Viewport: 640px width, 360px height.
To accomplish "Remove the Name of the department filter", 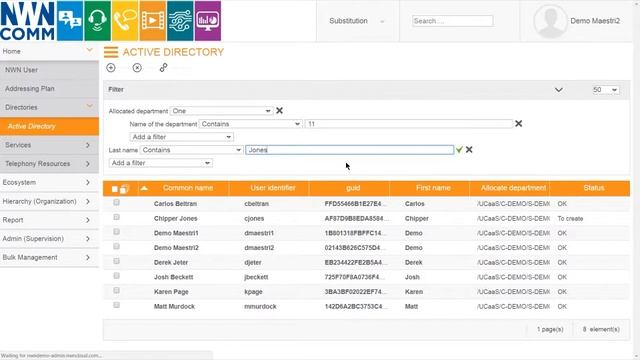I will tap(518, 124).
